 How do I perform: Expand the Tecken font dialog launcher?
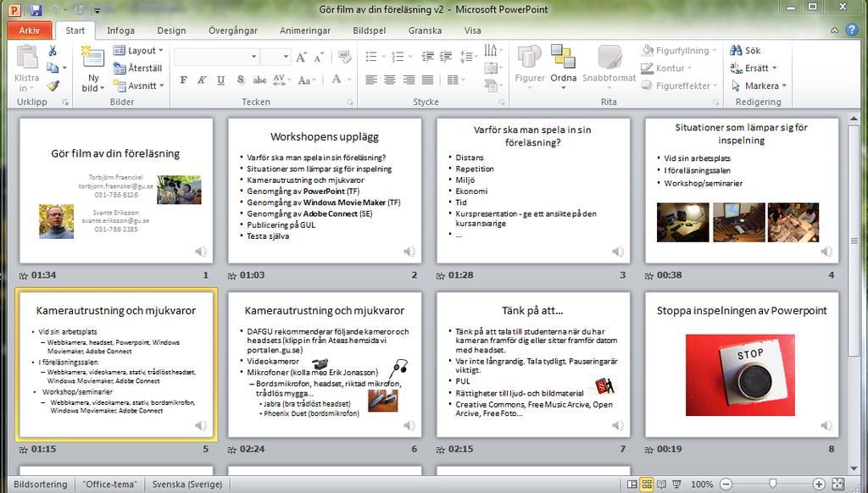click(x=350, y=102)
